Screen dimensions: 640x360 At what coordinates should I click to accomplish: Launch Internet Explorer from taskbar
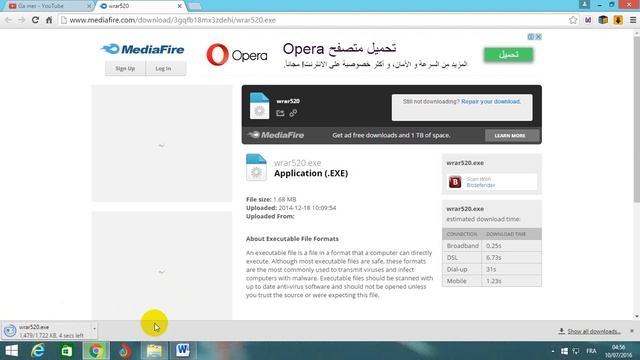point(38,351)
